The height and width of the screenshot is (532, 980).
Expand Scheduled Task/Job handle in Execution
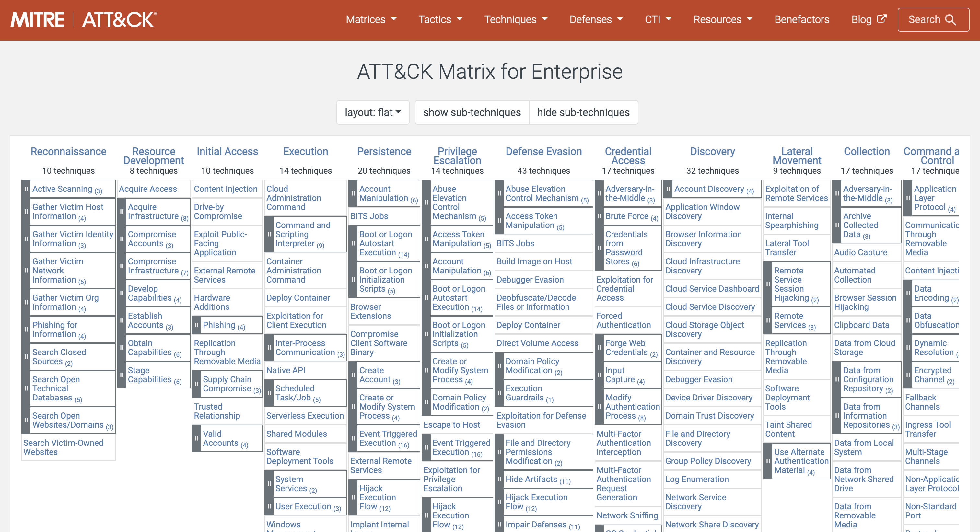click(x=269, y=393)
